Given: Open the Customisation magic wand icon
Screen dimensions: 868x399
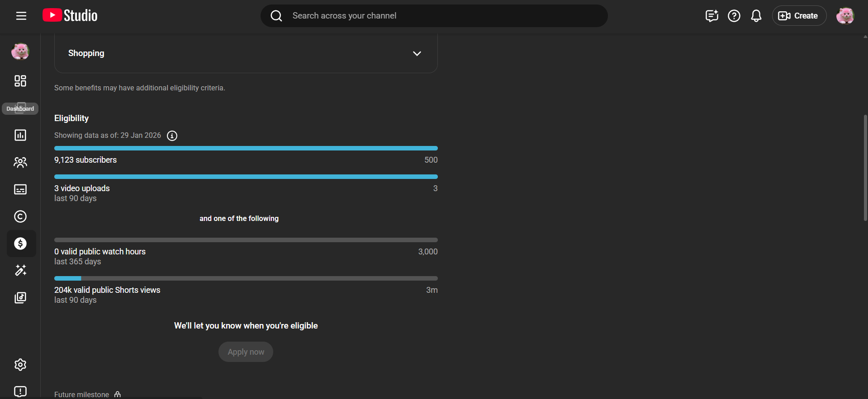Looking at the screenshot, I should point(20,270).
